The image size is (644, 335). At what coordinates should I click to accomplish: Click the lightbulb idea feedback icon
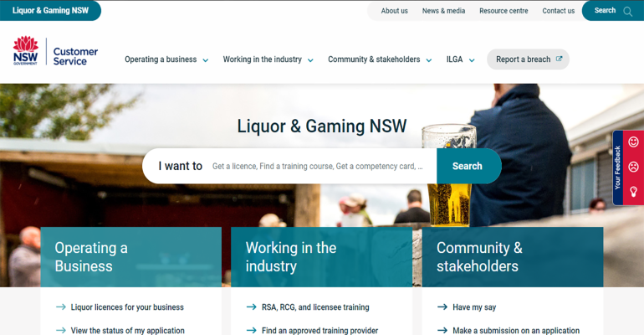pos(633,192)
